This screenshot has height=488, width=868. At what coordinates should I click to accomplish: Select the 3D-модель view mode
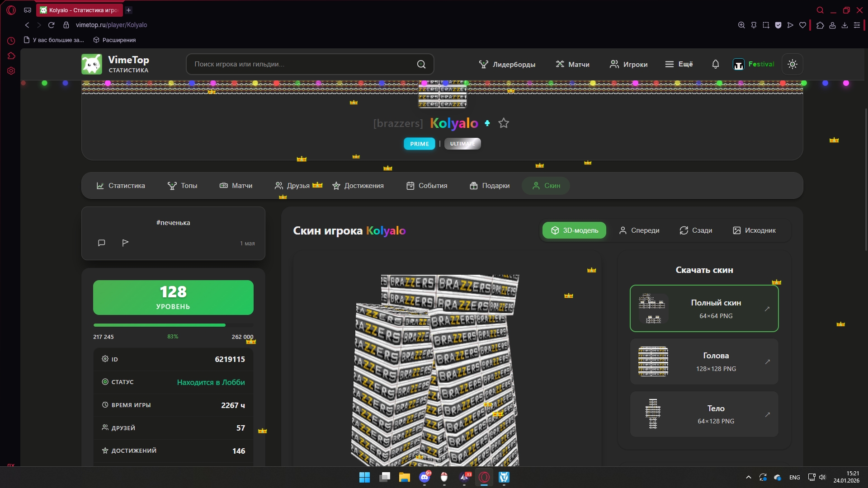pyautogui.click(x=574, y=230)
